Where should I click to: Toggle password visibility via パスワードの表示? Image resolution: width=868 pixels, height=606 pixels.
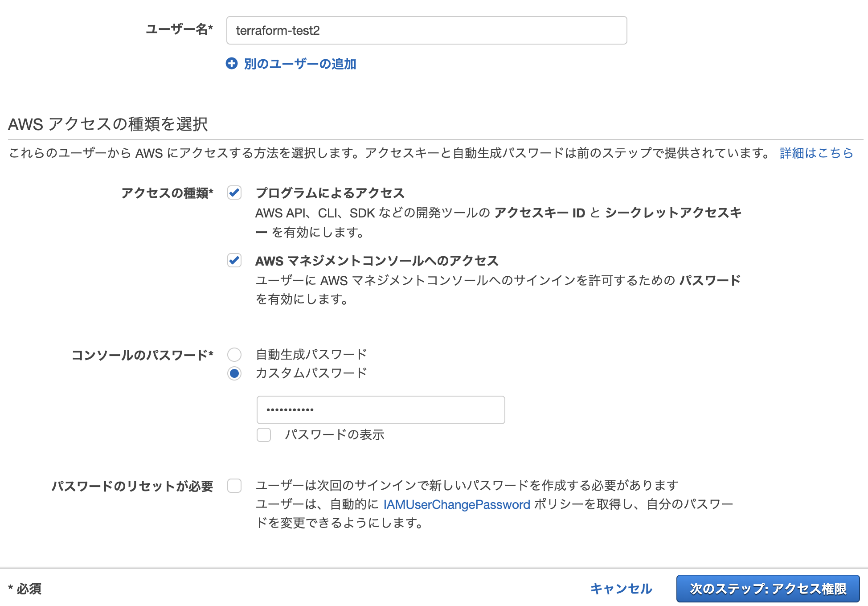(263, 435)
